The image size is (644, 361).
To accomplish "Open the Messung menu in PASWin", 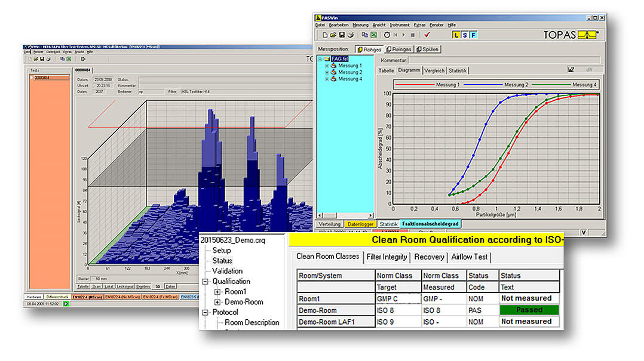I will (360, 25).
